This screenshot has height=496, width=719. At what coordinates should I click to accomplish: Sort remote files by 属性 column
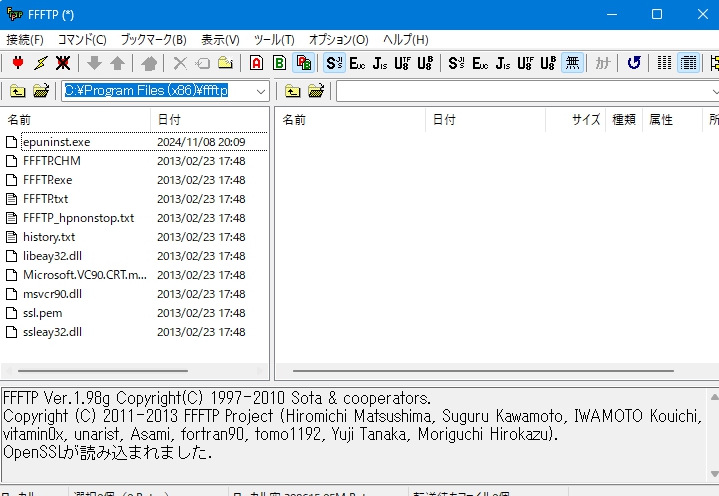672,120
